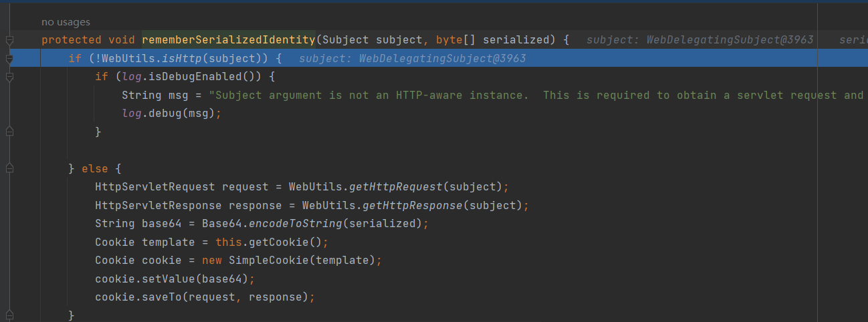Screen dimensions: 868x322
Task: Click the HttpServletRequest type name
Action: click(155, 186)
